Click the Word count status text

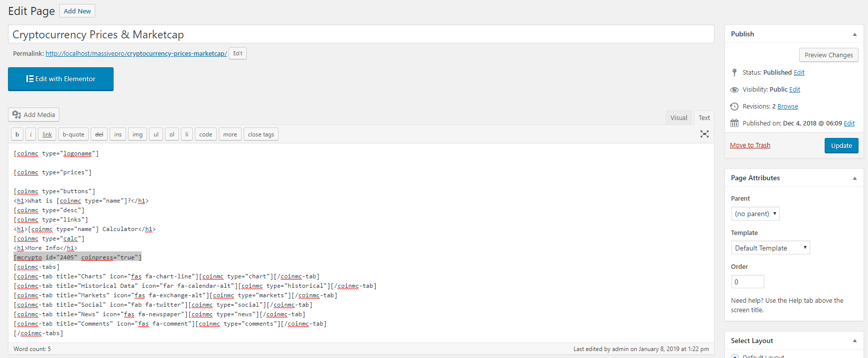[x=32, y=349]
